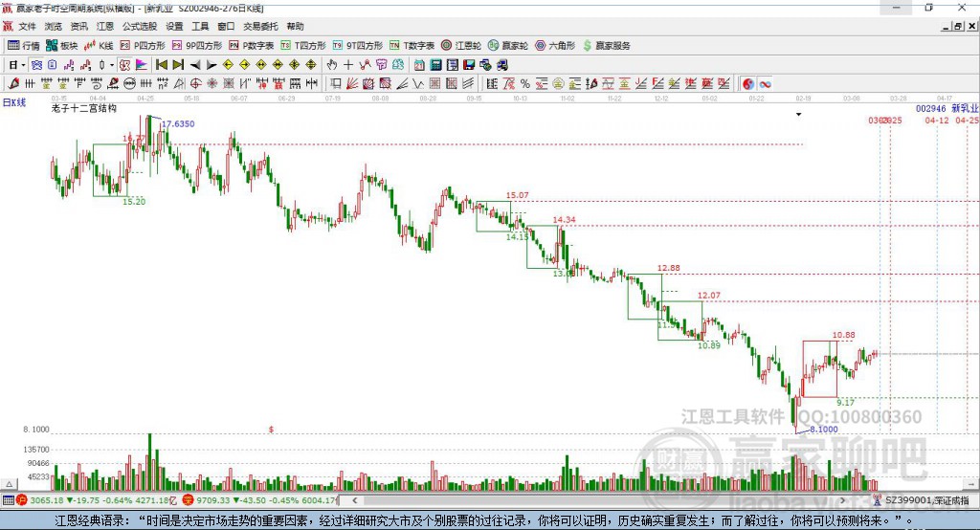Open the calculator tool

pos(436,65)
